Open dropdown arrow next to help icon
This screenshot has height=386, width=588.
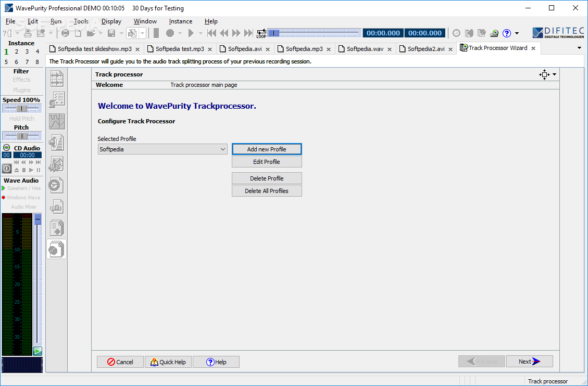tap(517, 33)
